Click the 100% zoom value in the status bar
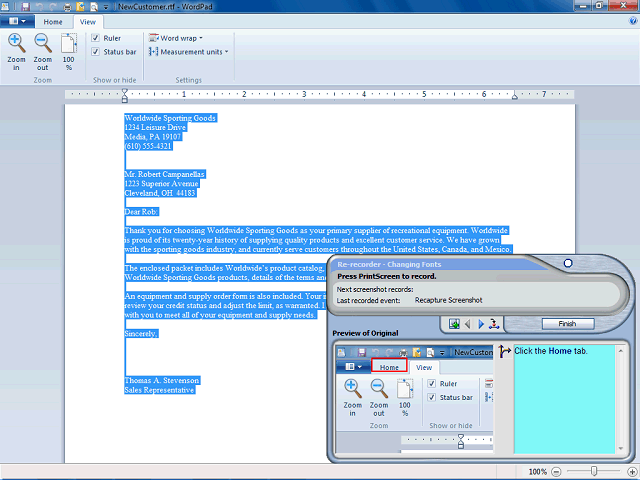Viewport: 640px width, 480px height. pyautogui.click(x=537, y=472)
